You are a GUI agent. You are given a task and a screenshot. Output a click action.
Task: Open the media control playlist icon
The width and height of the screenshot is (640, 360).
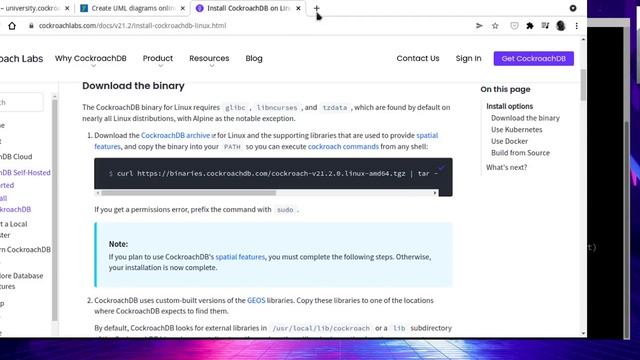(x=545, y=26)
